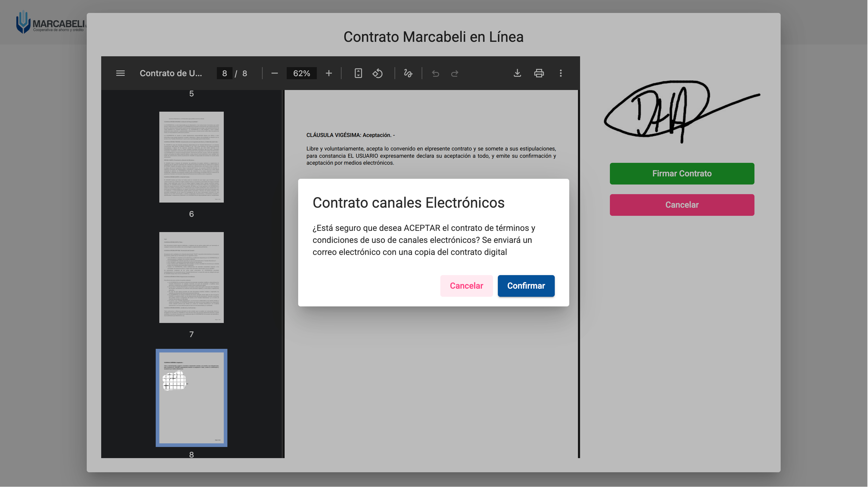Zoom out with the minus icon
The width and height of the screenshot is (868, 487).
[274, 73]
